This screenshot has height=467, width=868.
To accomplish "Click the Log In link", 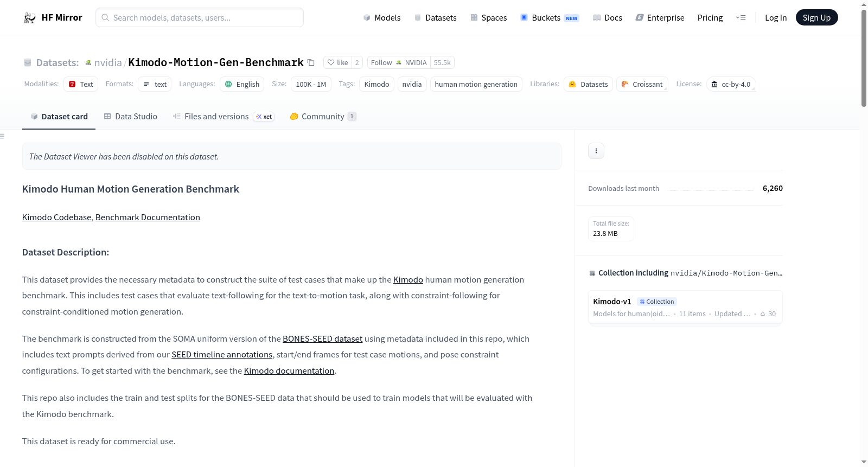I will pos(776,17).
